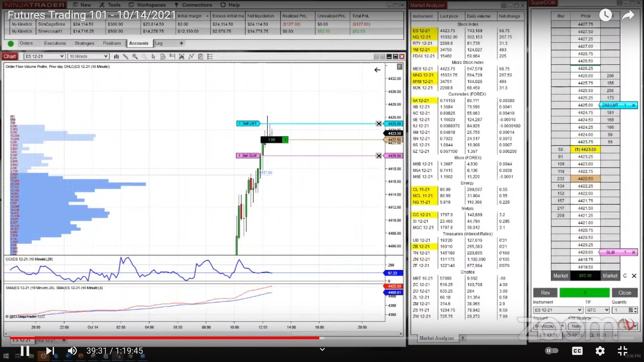Cancel the Sell LMT order on chart
Screen dimensions: 644x362
[379, 124]
